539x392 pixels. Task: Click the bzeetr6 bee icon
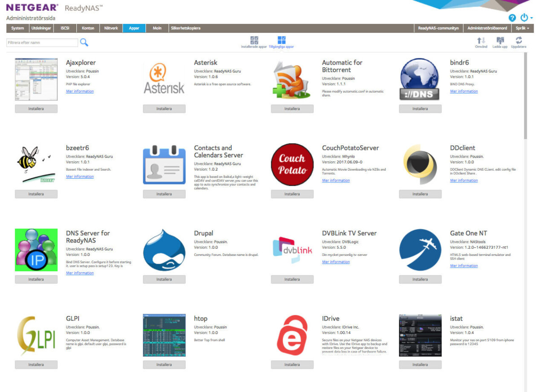[36, 165]
